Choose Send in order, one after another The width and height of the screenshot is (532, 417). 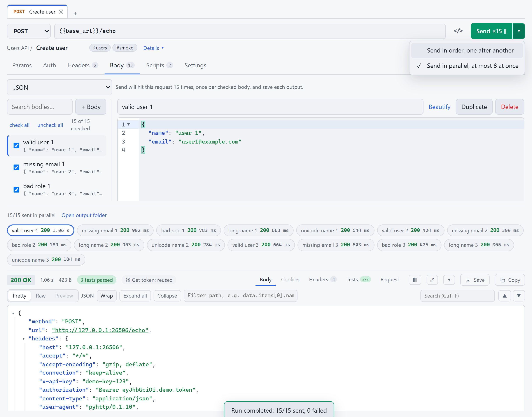pyautogui.click(x=467, y=51)
